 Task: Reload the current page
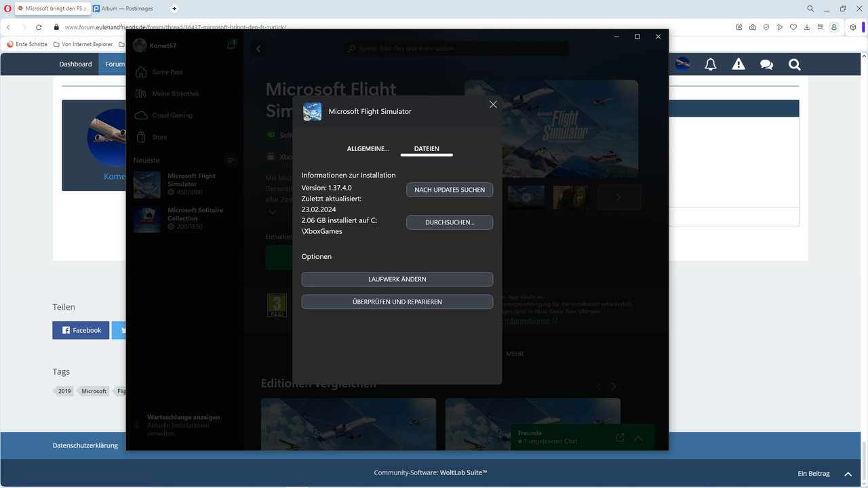(x=39, y=27)
